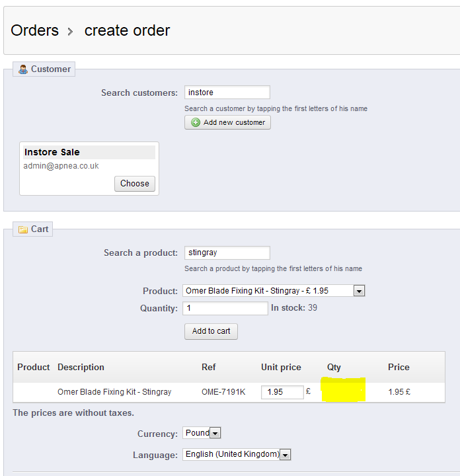Viewport: 460px width, 476px height.
Task: Expand the Currency dropdown showing Pound
Action: click(215, 433)
